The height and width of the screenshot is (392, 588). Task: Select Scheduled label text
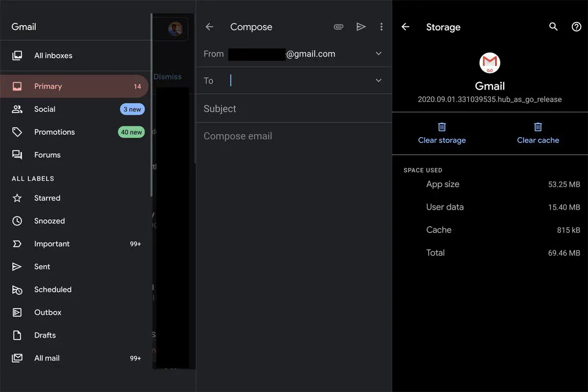click(53, 290)
